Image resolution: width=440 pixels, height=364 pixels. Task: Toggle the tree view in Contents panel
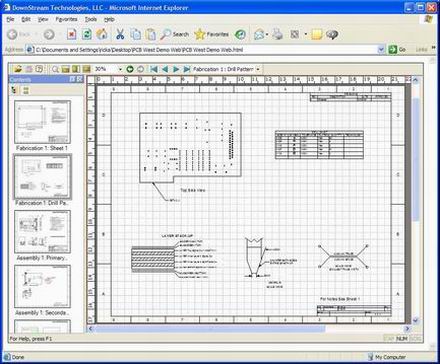click(x=14, y=90)
